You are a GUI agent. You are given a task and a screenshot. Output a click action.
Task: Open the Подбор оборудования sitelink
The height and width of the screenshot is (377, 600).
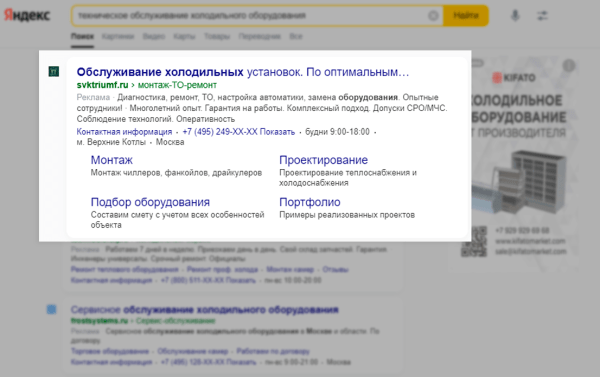tap(150, 202)
